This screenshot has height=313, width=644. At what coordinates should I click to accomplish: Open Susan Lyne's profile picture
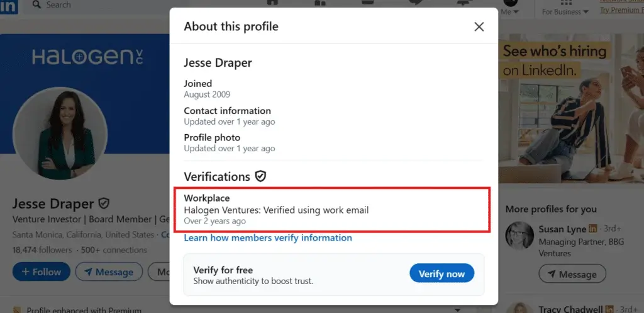519,236
